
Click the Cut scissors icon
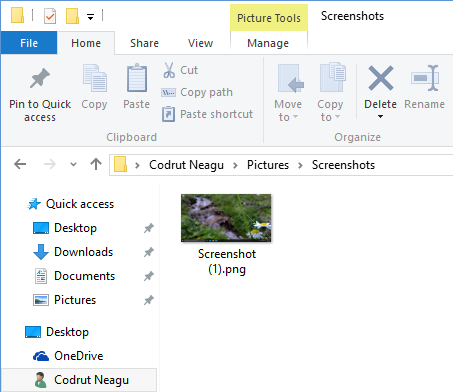point(169,70)
